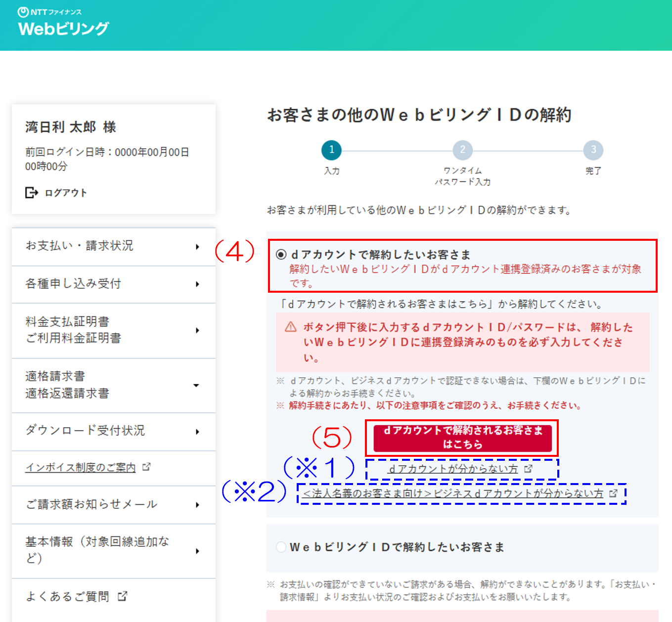Select the dアカウントで解約したいお客さま radio button
Screen dimensions: 672x622
[281, 255]
